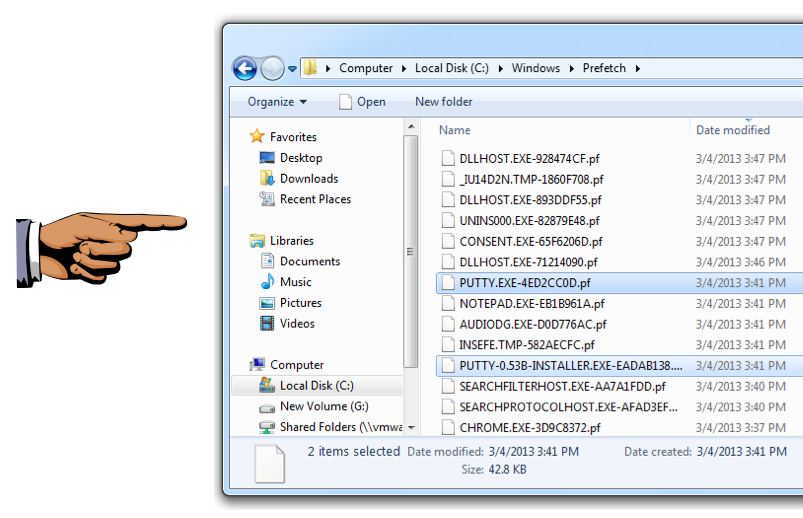Viewport: 803px width, 518px height.
Task: Click the Recent Places icon
Action: pyautogui.click(x=267, y=199)
